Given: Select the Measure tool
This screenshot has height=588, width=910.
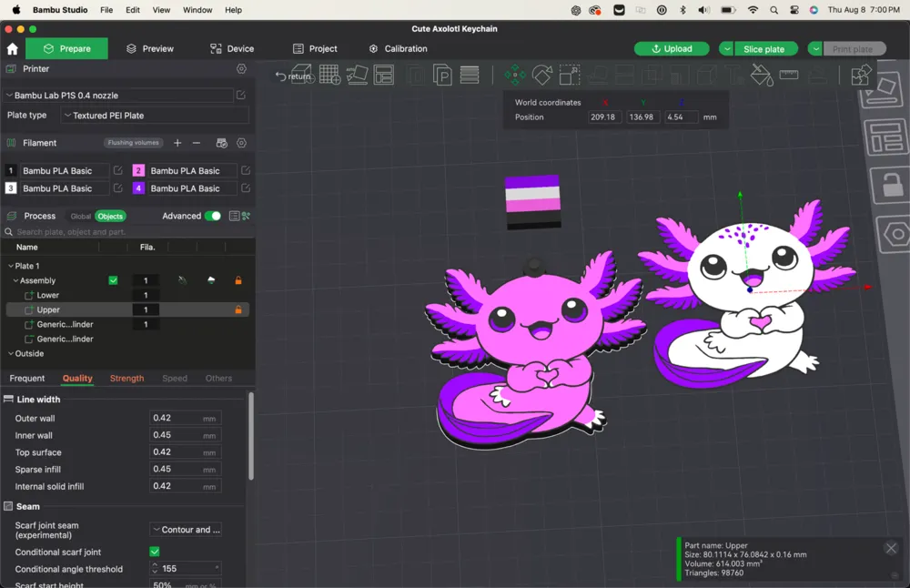Looking at the screenshot, I should pos(790,76).
